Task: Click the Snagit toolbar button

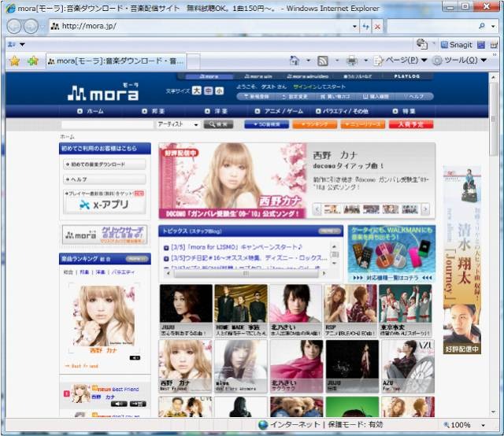Action: (457, 45)
